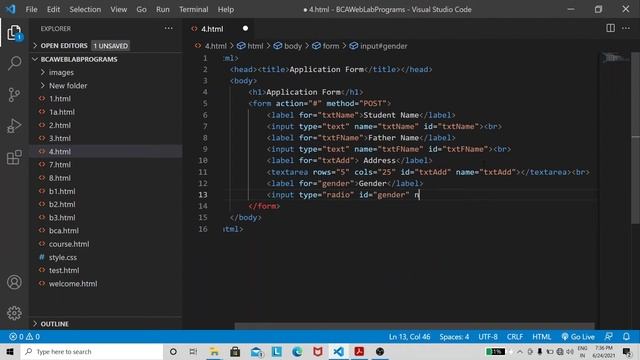Viewport: 640px width, 360px height.
Task: Open Action Center on taskbar
Action: click(627, 351)
